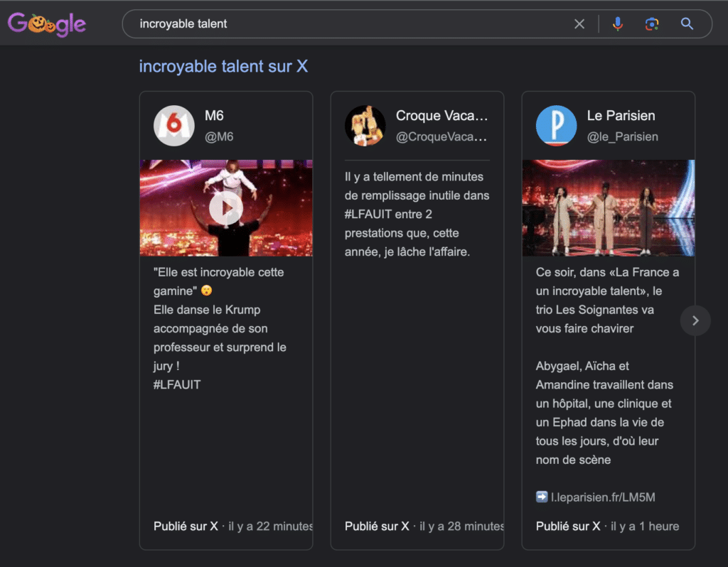Click 'Publié sur X' under Le Parisien post
The image size is (728, 567).
(568, 526)
